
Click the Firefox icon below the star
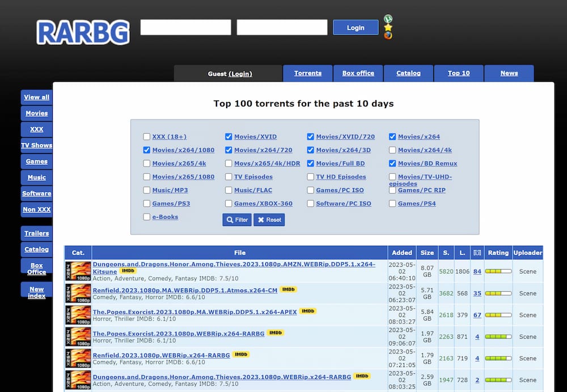[388, 36]
